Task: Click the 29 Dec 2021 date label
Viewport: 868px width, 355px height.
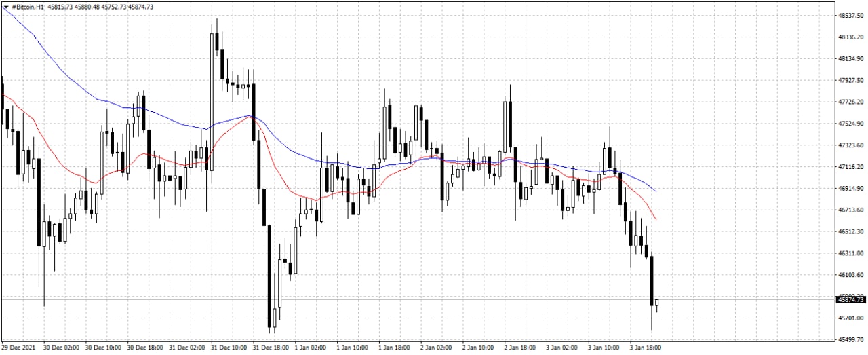Action: pyautogui.click(x=20, y=348)
